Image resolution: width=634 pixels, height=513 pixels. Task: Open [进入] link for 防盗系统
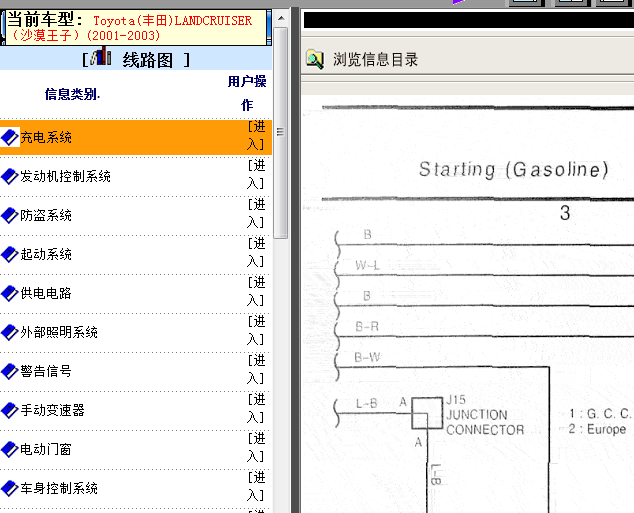[256, 213]
